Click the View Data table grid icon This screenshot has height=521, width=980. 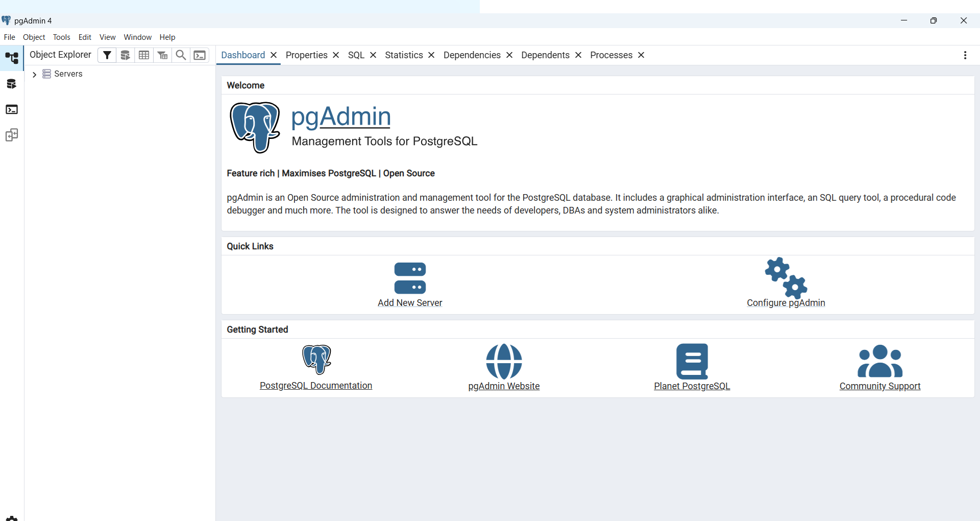(x=144, y=55)
